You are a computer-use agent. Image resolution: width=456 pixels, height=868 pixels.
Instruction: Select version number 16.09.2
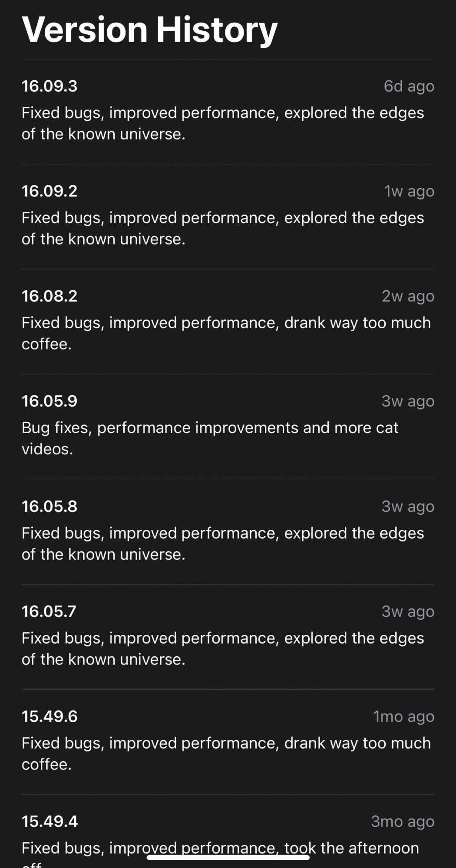(x=50, y=191)
